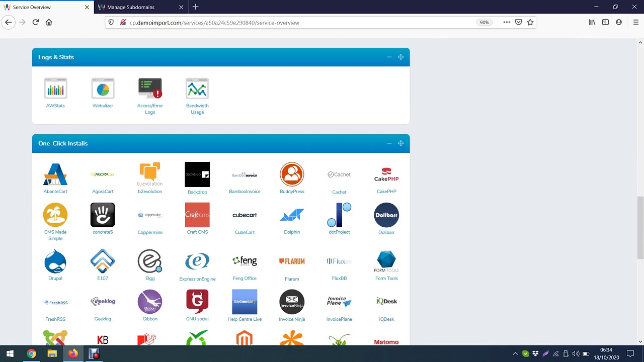The width and height of the screenshot is (644, 362).
Task: Select the Coppermine icon
Action: [150, 215]
